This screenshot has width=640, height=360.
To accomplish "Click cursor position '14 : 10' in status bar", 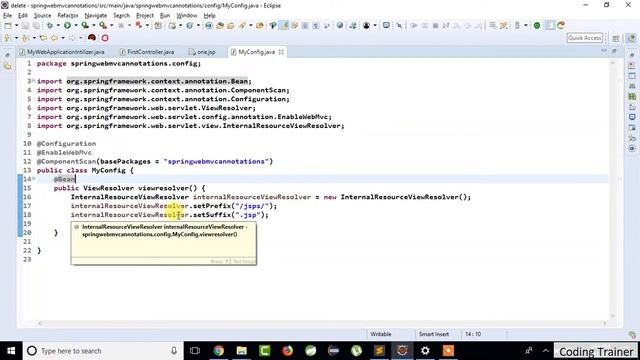I will click(473, 334).
